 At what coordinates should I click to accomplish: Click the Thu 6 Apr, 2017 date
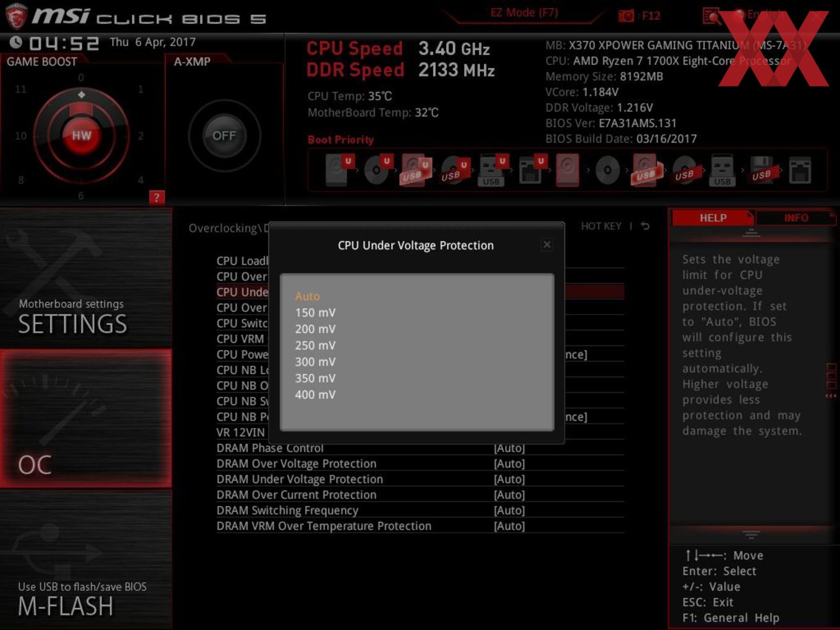[153, 42]
